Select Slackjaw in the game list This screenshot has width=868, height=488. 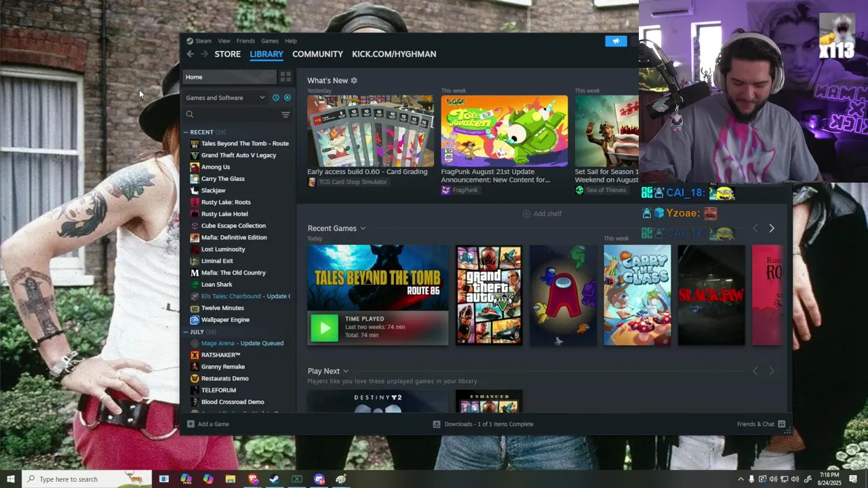click(213, 190)
